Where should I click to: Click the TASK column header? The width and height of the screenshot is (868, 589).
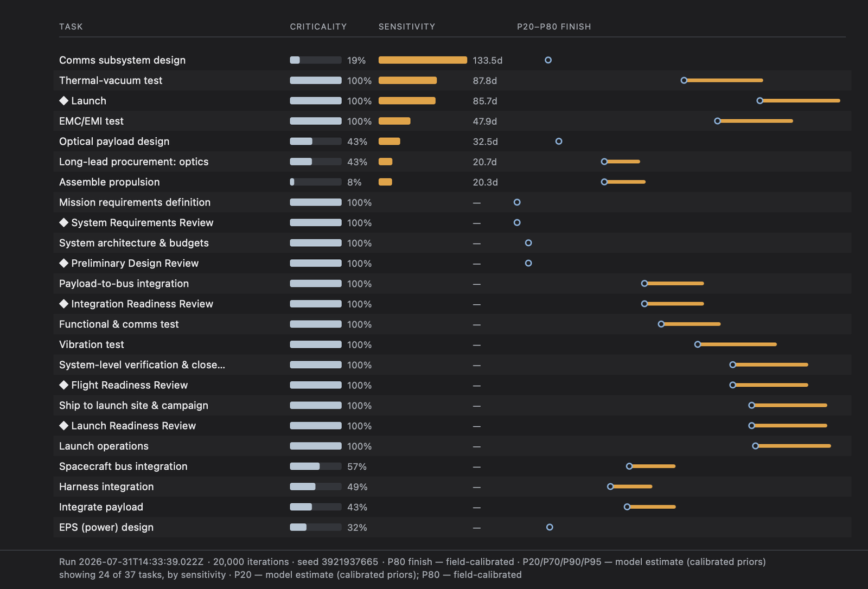click(71, 27)
